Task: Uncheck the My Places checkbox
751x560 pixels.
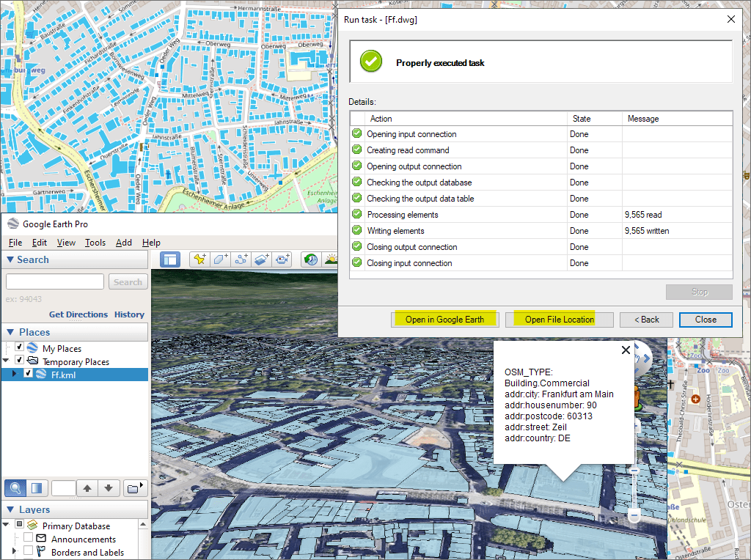Action: click(x=19, y=347)
